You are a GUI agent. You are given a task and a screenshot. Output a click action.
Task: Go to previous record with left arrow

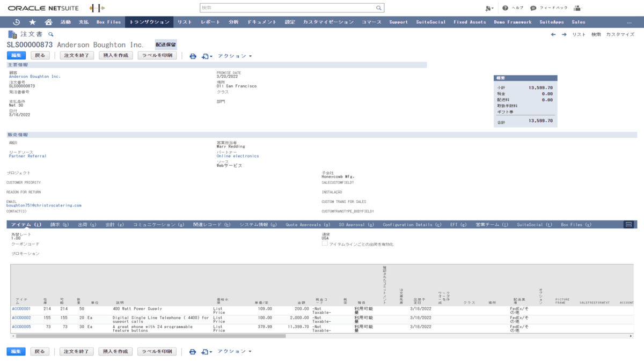point(553,34)
